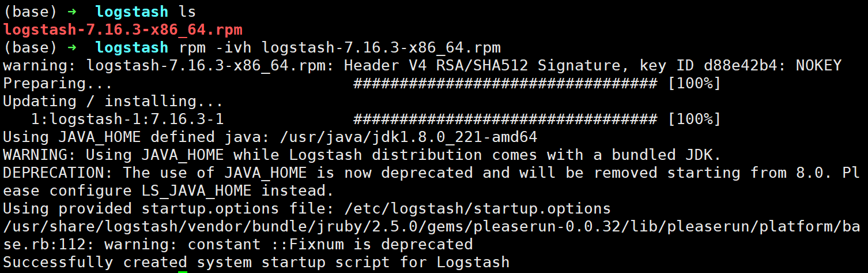This screenshot has height=273, width=868.
Task: Click the 'rpm' command in the second prompt
Action: click(192, 47)
